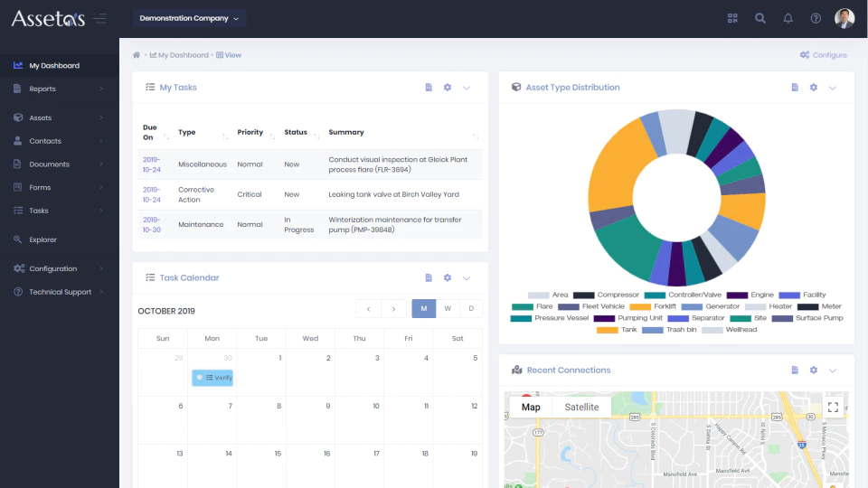Expand the Reports sidebar menu

pyautogui.click(x=60, y=89)
